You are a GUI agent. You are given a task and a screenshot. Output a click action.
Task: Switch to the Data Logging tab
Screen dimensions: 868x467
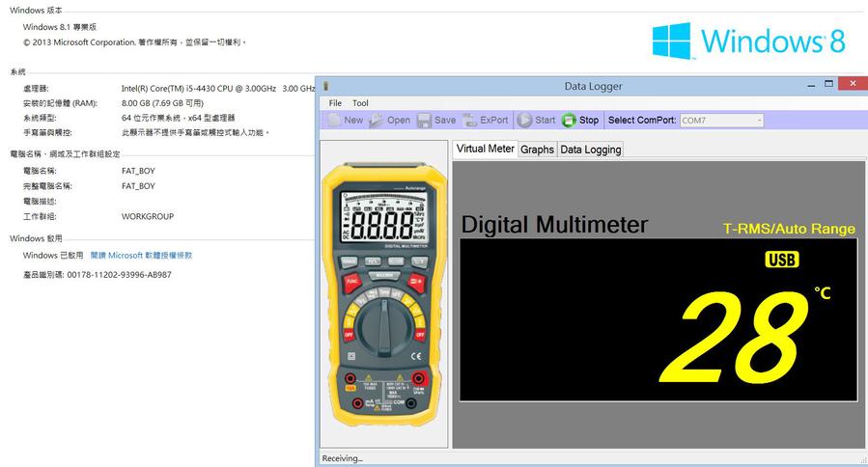coord(591,150)
